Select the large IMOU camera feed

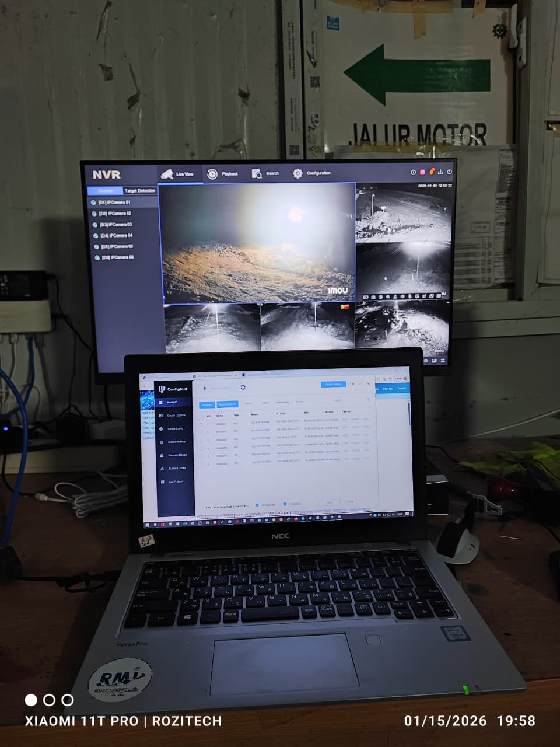257,243
